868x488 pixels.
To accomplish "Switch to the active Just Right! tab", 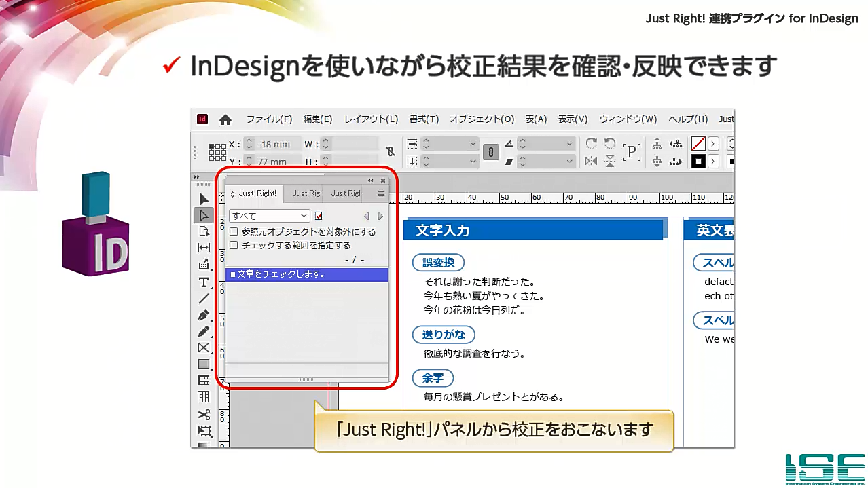I will coord(254,193).
